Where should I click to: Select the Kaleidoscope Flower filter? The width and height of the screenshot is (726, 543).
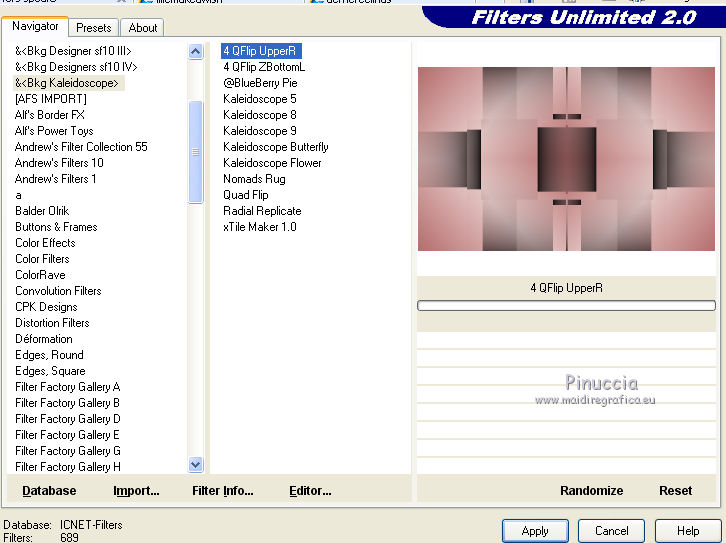click(272, 163)
